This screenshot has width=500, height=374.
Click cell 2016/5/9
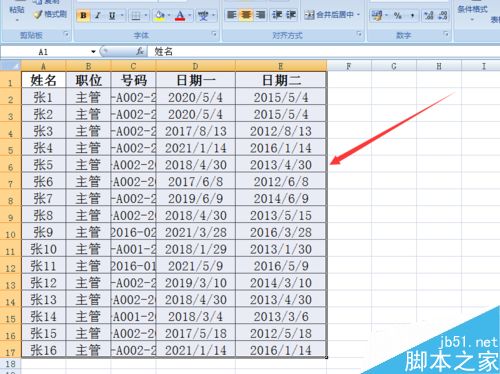click(281, 266)
